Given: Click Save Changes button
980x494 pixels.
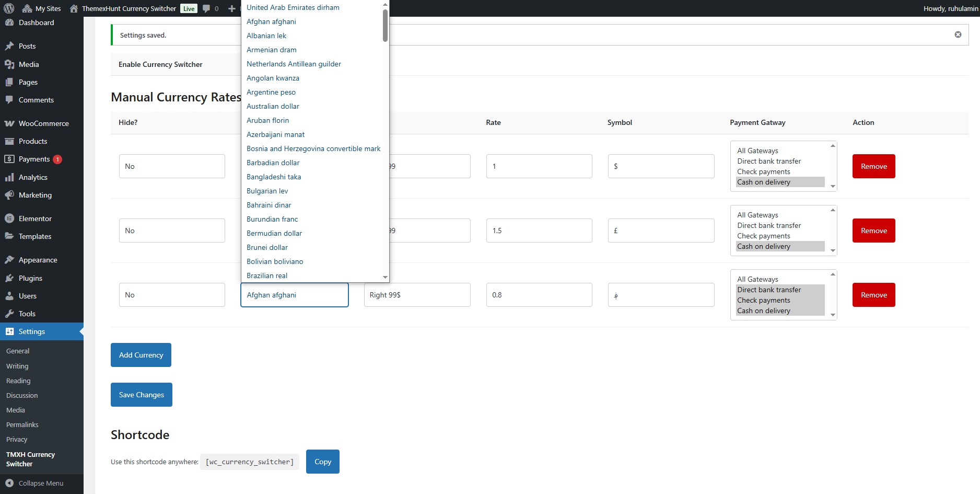Looking at the screenshot, I should [142, 395].
